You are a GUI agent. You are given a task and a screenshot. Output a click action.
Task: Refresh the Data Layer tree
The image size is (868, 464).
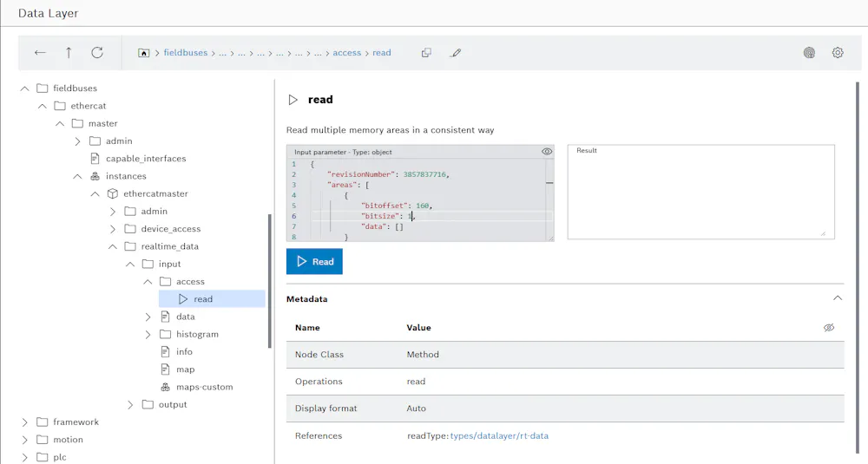[97, 53]
